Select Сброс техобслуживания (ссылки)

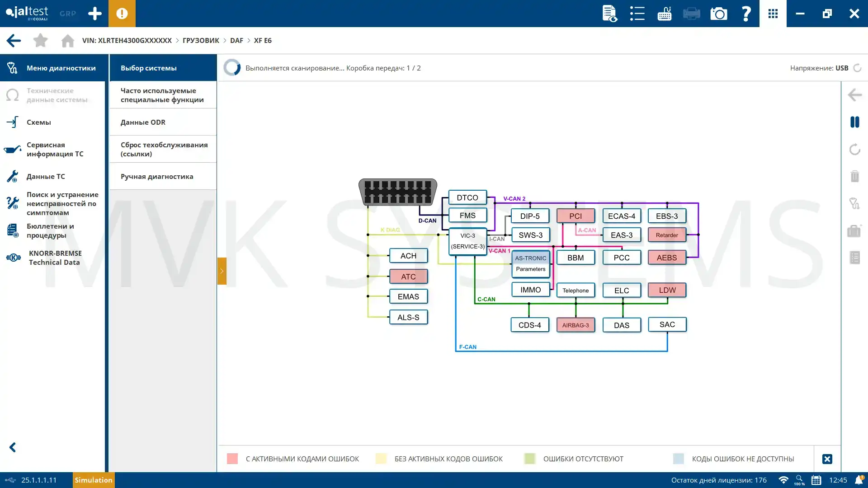163,149
